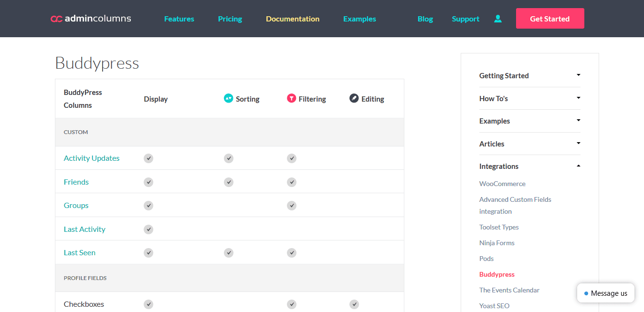Select Buddypress in sidebar list
The image size is (644, 312).
[497, 274]
